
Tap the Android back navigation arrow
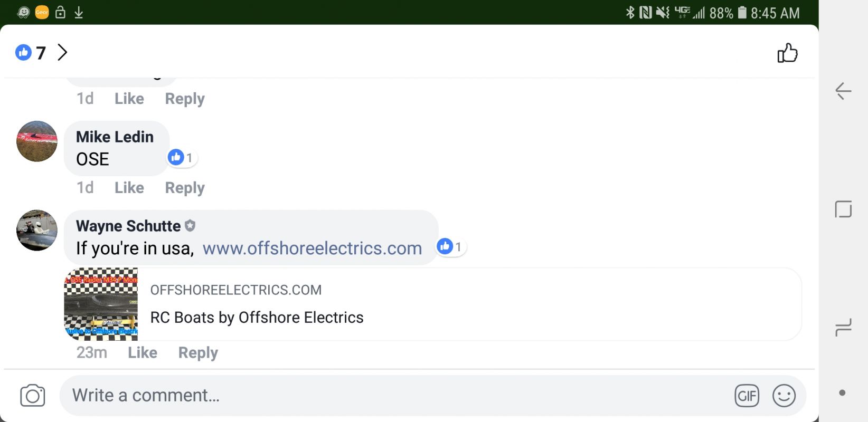click(x=843, y=91)
